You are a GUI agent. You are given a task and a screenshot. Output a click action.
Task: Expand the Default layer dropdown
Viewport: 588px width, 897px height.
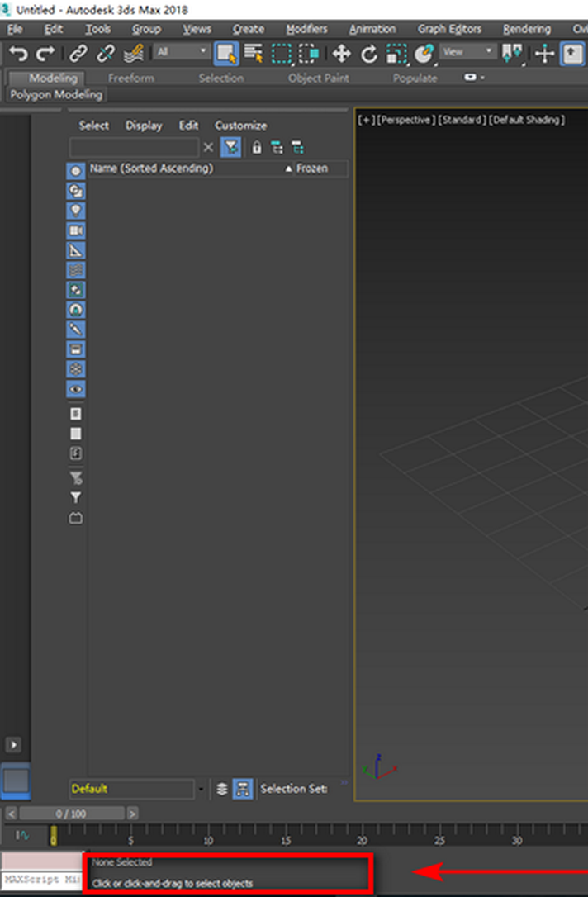201,789
